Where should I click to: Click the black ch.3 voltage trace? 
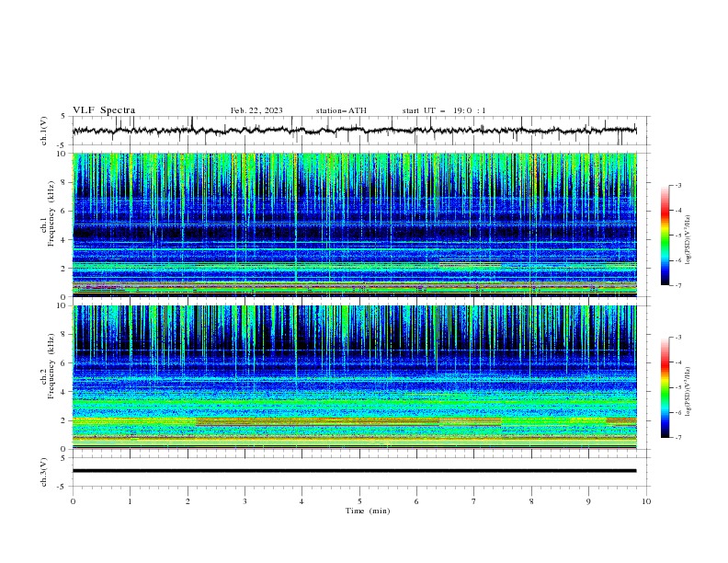tap(354, 471)
